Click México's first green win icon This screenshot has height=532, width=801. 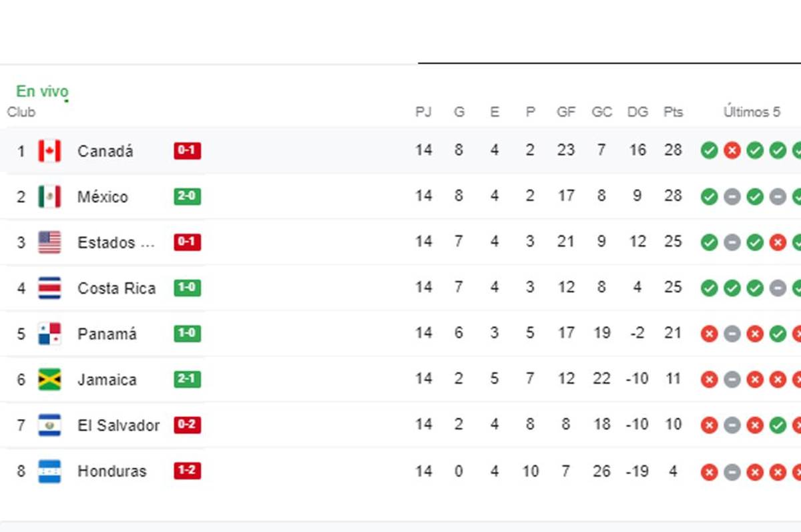click(710, 197)
